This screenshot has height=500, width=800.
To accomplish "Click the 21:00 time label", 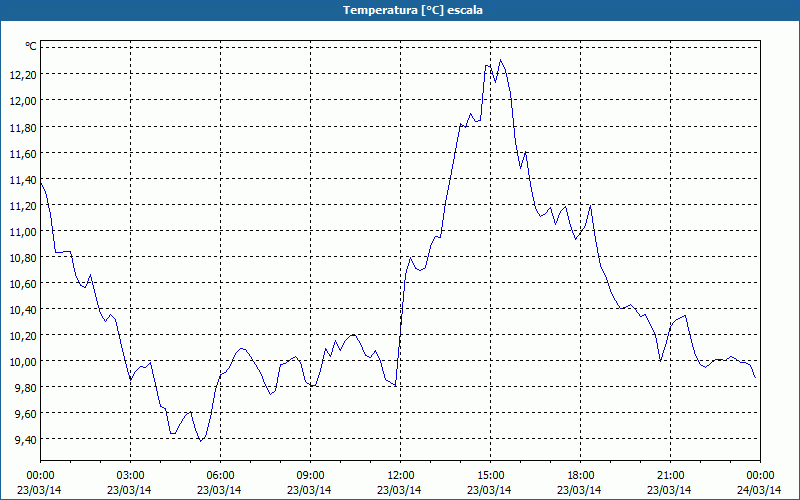I will (x=670, y=476).
